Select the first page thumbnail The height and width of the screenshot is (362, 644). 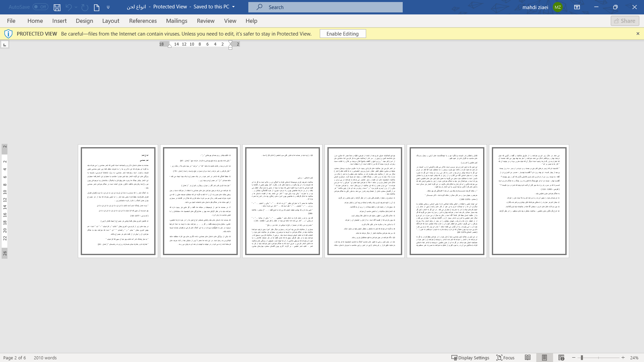(118, 201)
